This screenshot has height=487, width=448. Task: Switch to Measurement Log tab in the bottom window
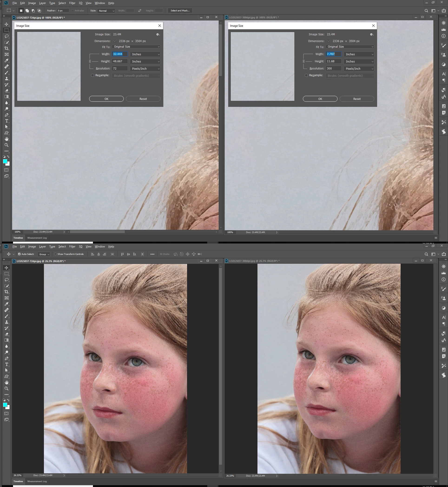coord(37,481)
